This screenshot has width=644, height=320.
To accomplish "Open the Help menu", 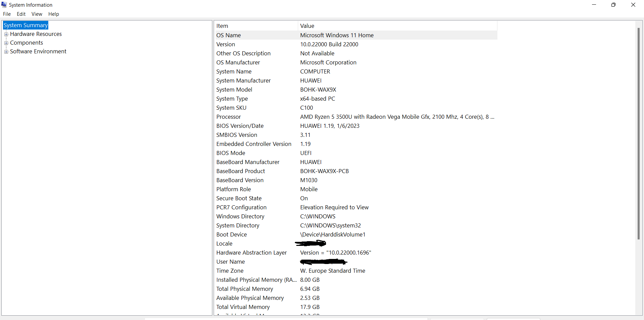I will point(53,14).
